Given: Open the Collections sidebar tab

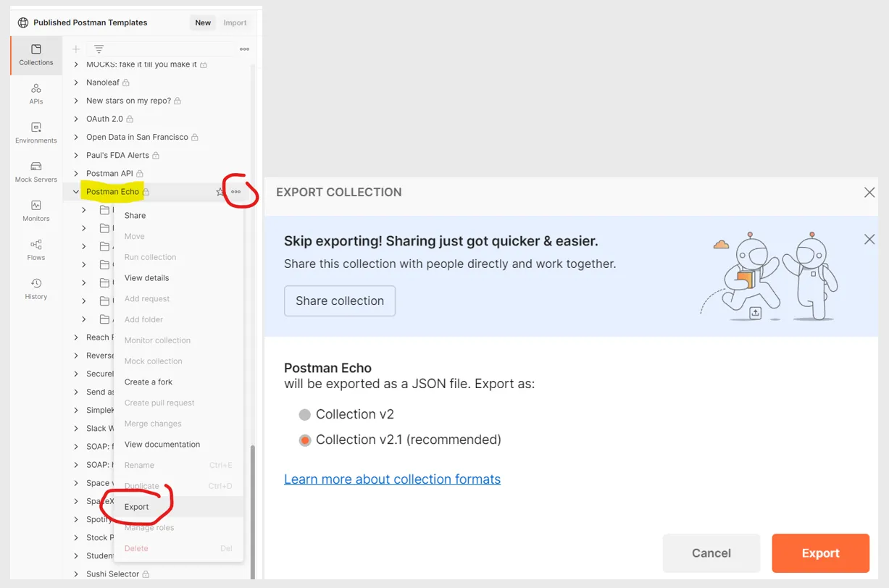Looking at the screenshot, I should (x=36, y=55).
